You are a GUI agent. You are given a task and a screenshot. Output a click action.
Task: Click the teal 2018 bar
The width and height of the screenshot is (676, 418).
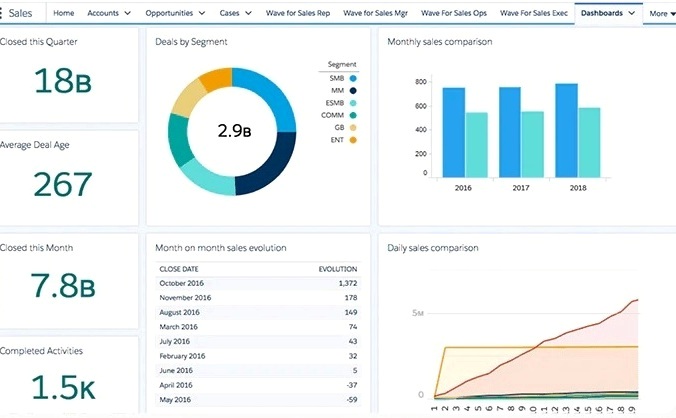589,142
